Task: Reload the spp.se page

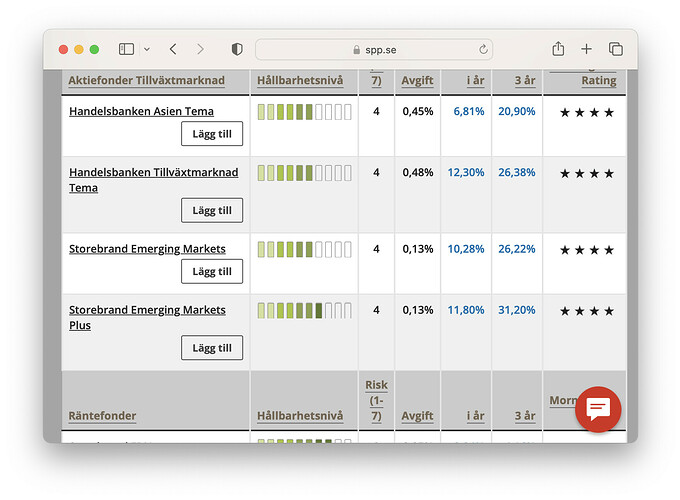Action: point(484,49)
